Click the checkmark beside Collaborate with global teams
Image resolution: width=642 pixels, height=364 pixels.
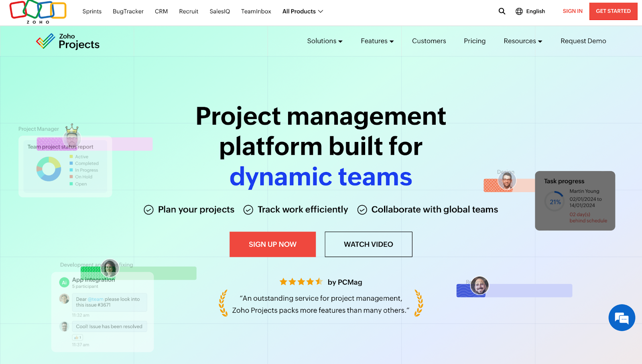coord(362,209)
